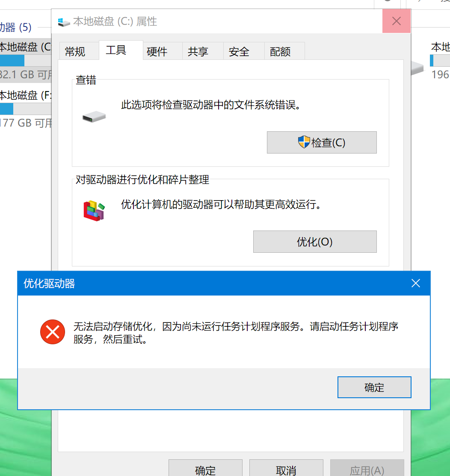This screenshot has width=450, height=476.
Task: Click the shield icon on the 检查 button
Action: pos(304,142)
